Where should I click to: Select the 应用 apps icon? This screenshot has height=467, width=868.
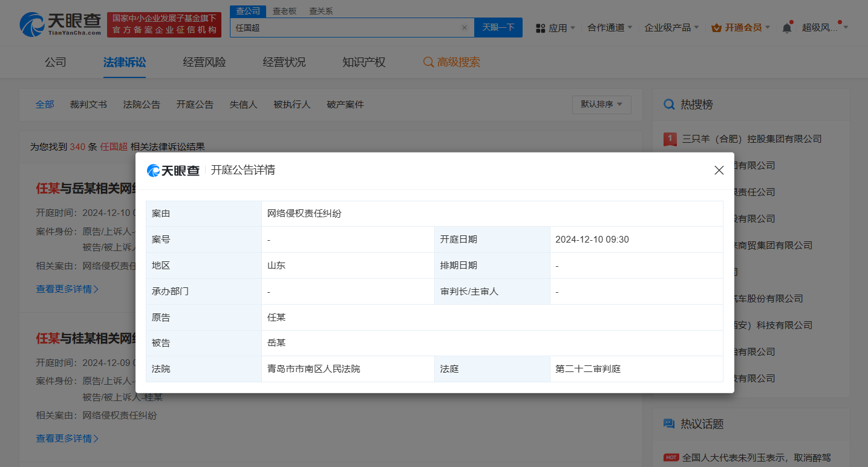click(540, 28)
